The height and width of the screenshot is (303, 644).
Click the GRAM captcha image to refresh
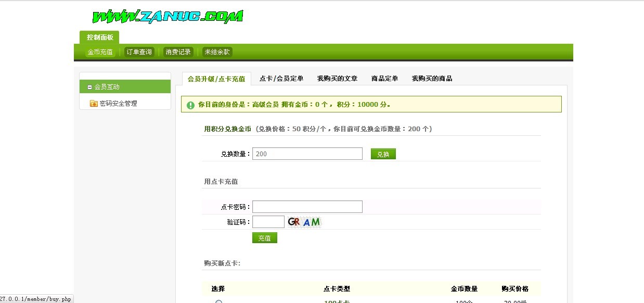(304, 222)
